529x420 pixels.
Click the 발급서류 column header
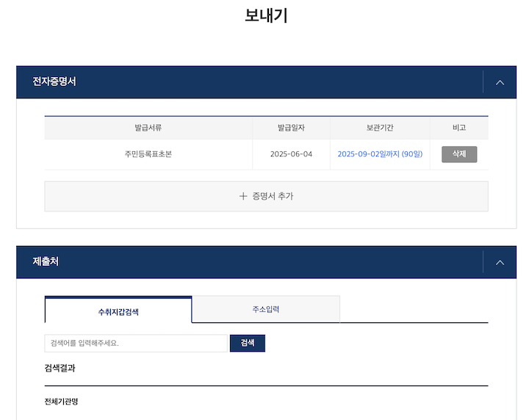[x=148, y=128]
